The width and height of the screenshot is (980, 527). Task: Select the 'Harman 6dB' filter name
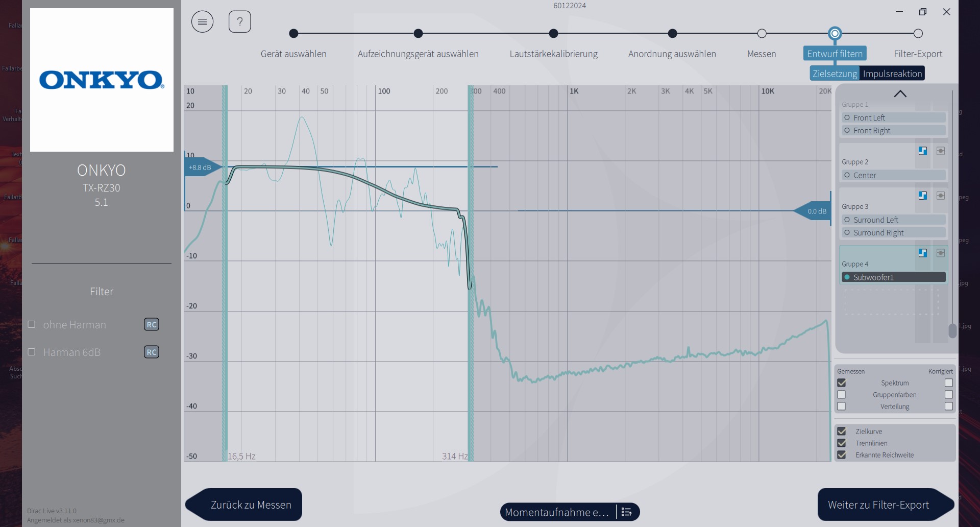coord(72,352)
